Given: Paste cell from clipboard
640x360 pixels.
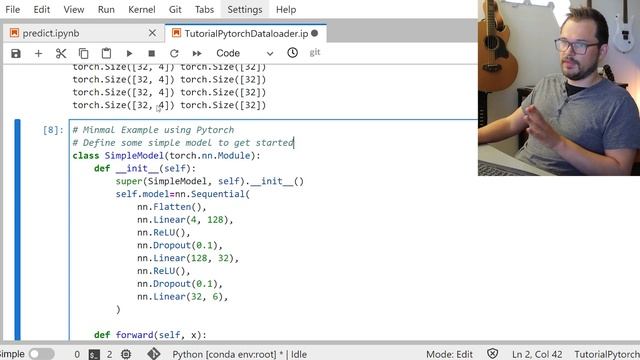Looking at the screenshot, I should point(106,53).
